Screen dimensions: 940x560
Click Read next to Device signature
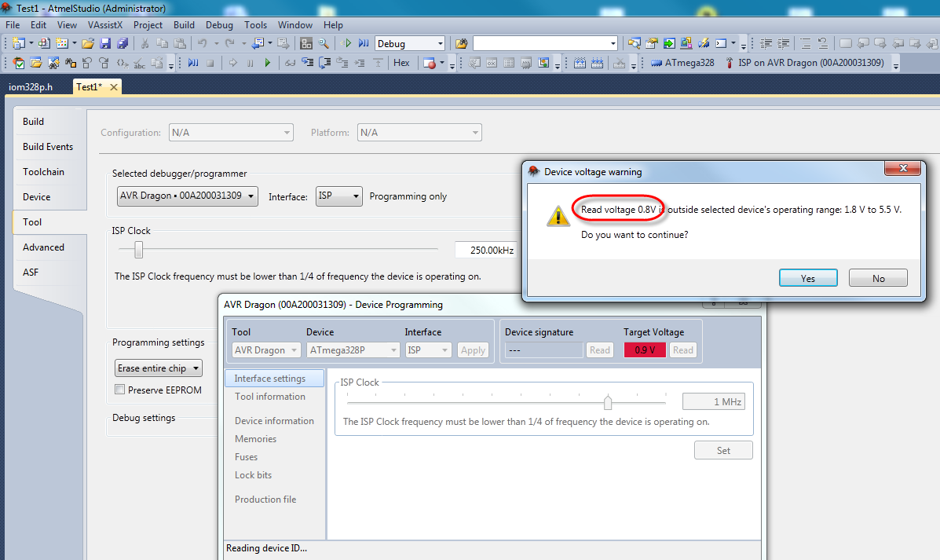[x=599, y=350]
